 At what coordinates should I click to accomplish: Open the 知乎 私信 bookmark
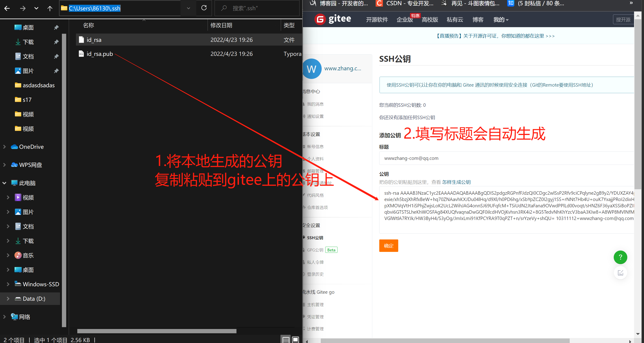pos(535,3)
